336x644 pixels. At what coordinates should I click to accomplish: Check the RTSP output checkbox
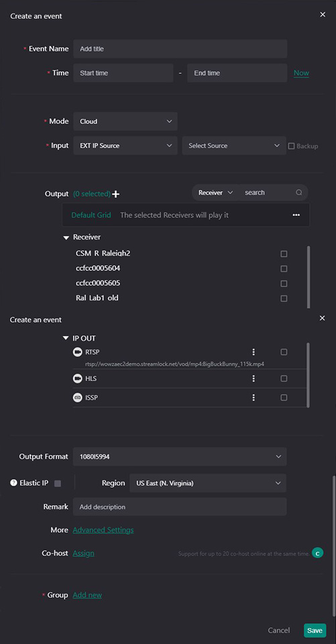click(x=284, y=352)
